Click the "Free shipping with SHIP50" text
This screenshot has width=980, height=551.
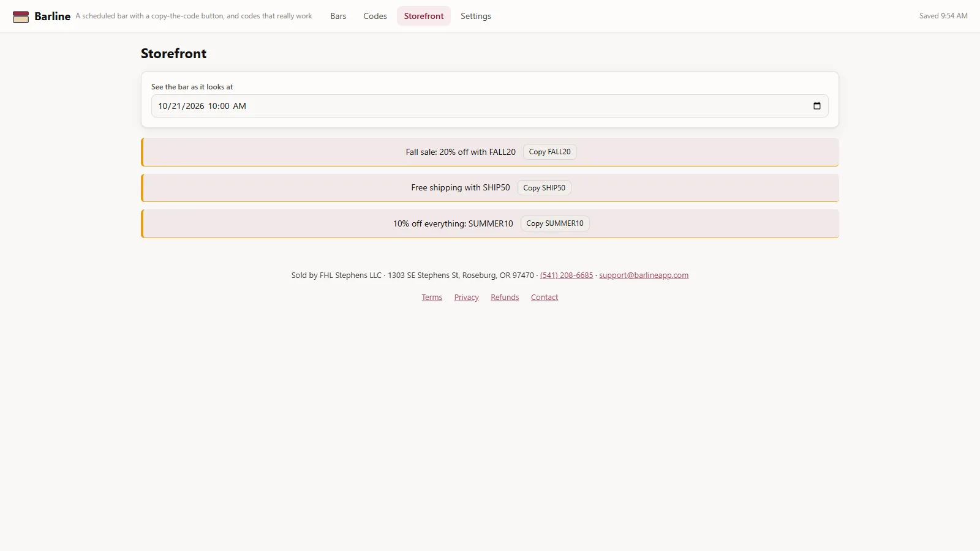pyautogui.click(x=461, y=188)
